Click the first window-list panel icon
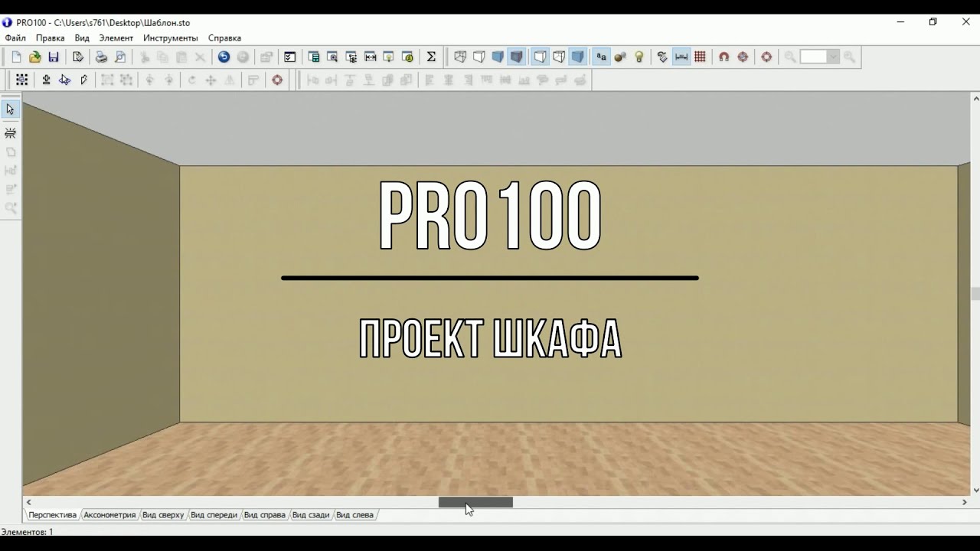This screenshot has height=551, width=980. pos(313,57)
